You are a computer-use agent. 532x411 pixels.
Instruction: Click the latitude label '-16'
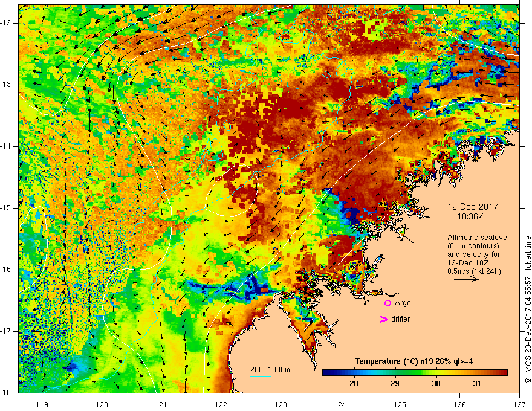pyautogui.click(x=6, y=270)
